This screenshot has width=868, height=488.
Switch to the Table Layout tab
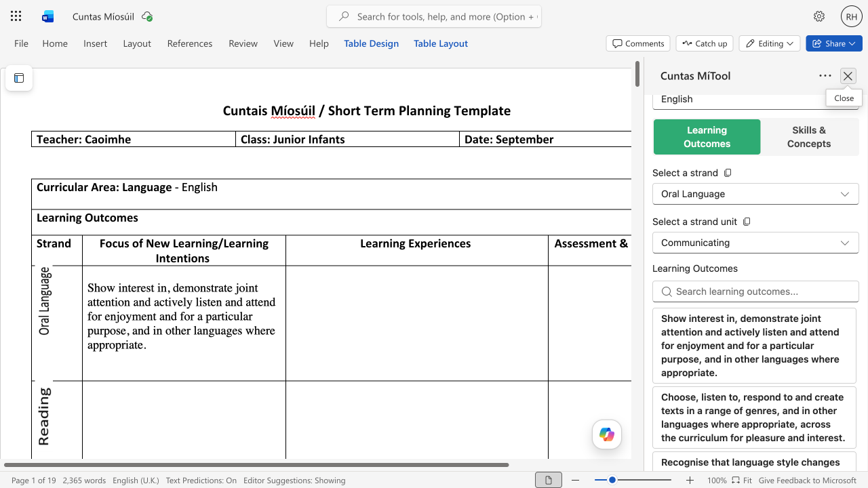pos(441,43)
